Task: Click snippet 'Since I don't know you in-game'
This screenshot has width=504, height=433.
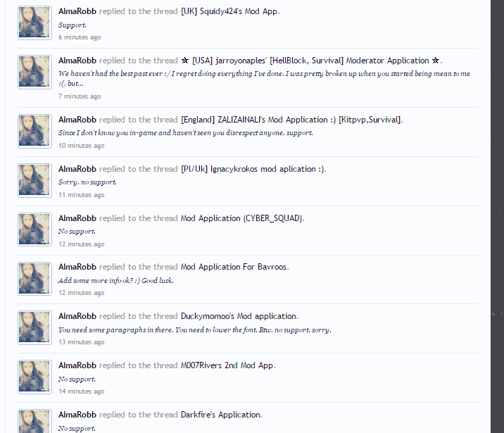Action: [x=185, y=133]
